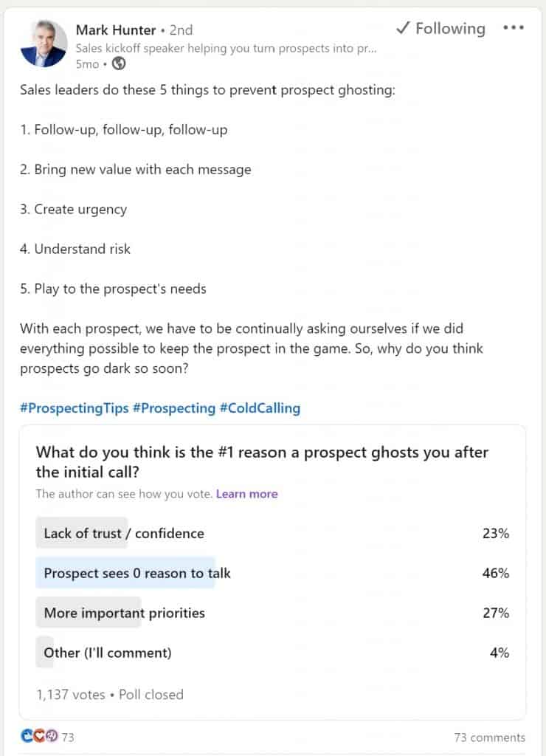Select 'Prospect sees 0 reason to talk' option

(x=137, y=573)
